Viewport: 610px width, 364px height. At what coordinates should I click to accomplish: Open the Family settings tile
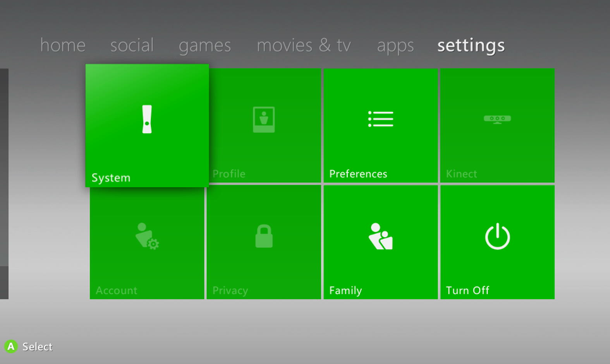381,242
